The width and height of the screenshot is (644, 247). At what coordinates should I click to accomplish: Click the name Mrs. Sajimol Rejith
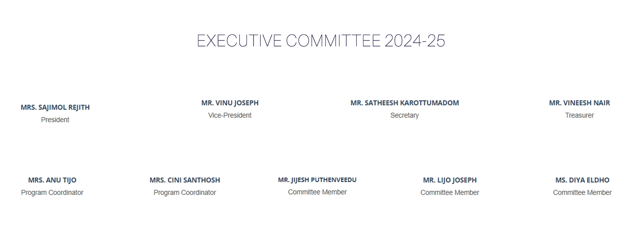[55, 108]
